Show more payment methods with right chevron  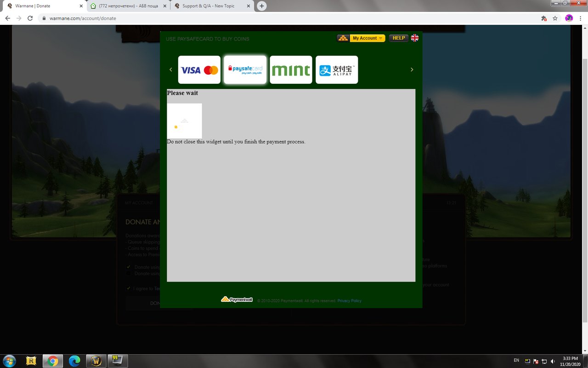pyautogui.click(x=412, y=69)
